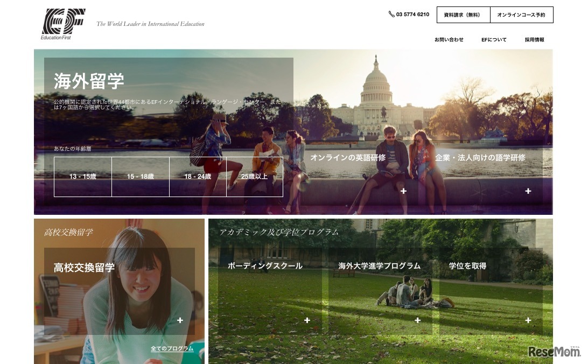Viewport: 588px width, 364px height.
Task: Click plus icon under 海外大学進学プログラム
Action: click(x=417, y=320)
